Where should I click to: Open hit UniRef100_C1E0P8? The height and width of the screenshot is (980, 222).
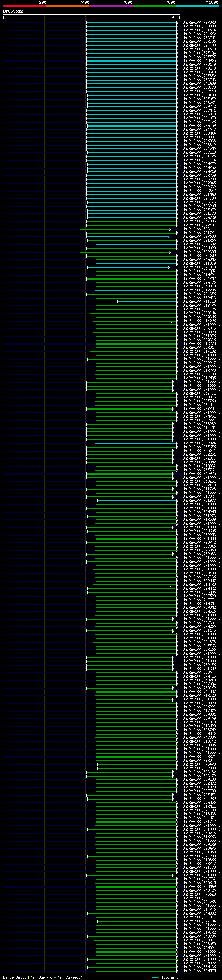point(199,321)
